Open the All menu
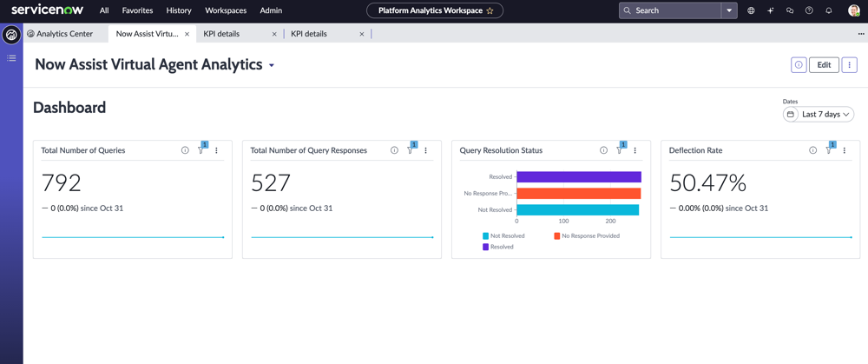Image resolution: width=868 pixels, height=364 pixels. pyautogui.click(x=104, y=10)
